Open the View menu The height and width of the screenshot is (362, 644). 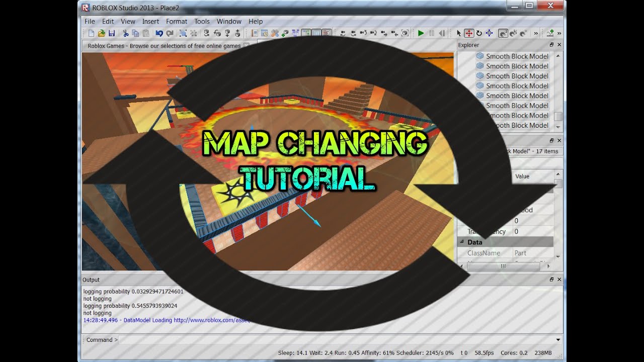click(x=128, y=21)
